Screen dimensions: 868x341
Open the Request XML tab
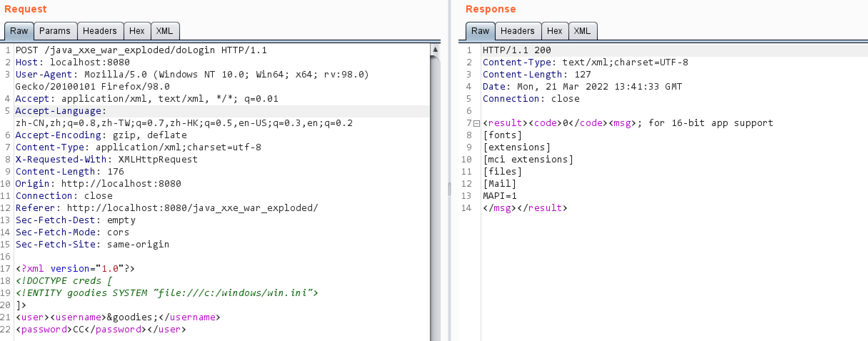tap(165, 31)
